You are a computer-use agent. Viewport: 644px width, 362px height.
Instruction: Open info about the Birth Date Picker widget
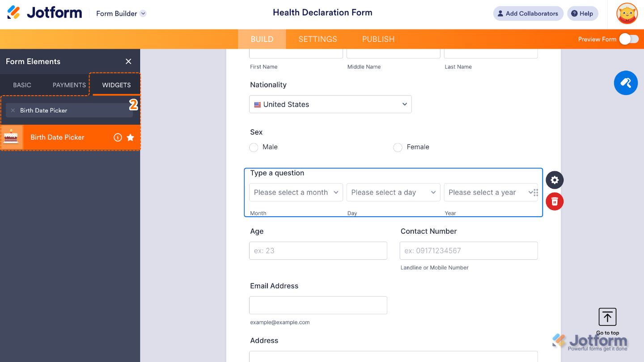pyautogui.click(x=118, y=137)
